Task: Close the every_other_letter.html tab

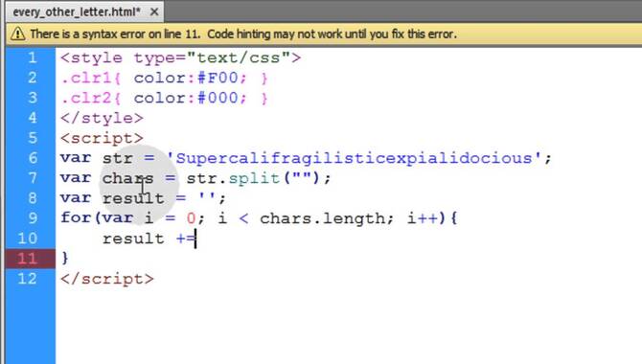Action: point(154,12)
